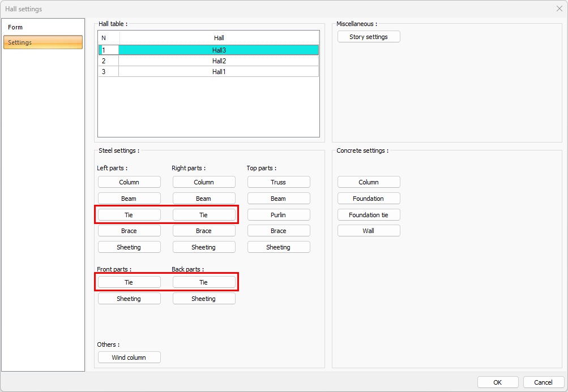Click the Top parts Truss button

(x=279, y=182)
